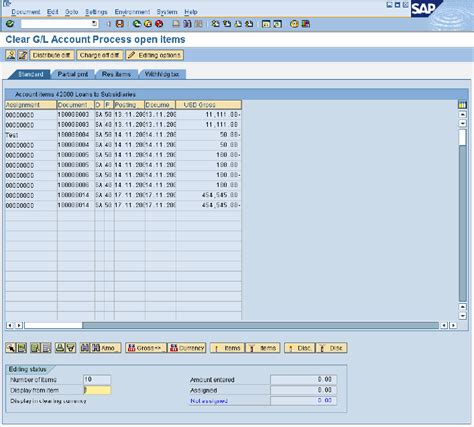Click the person icon left of Distribute diff
This screenshot has height=427, width=474.
click(11, 55)
